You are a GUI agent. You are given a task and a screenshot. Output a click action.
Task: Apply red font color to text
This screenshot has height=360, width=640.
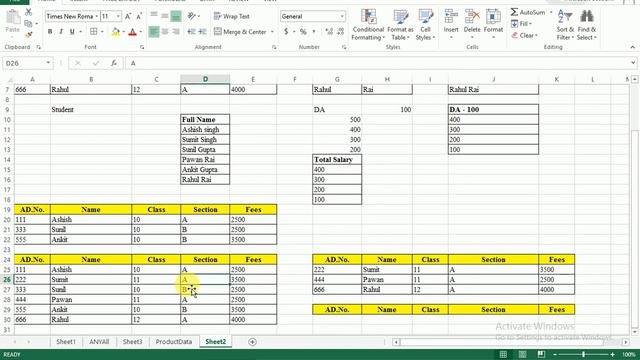pos(132,31)
